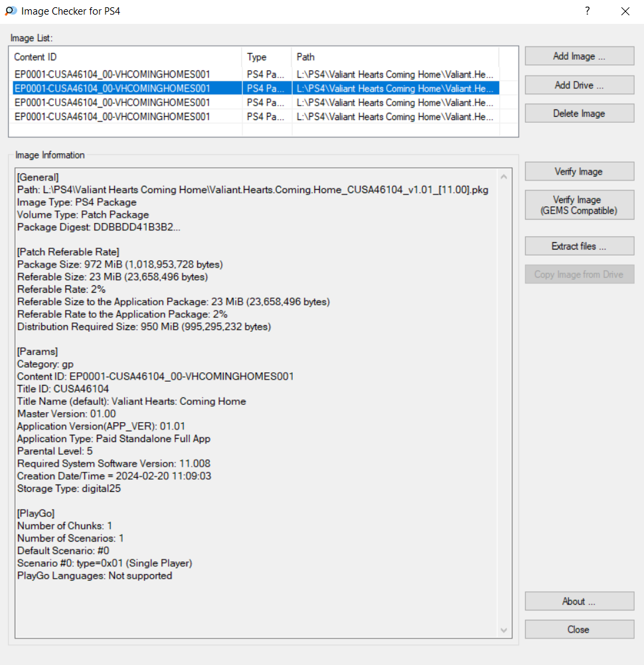The height and width of the screenshot is (665, 644).
Task: Open the Extract files dialog
Action: pos(579,246)
